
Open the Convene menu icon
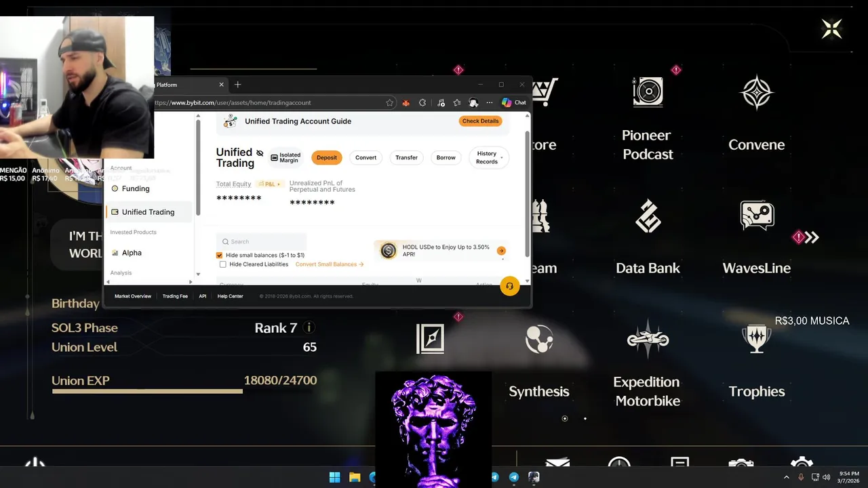point(756,93)
